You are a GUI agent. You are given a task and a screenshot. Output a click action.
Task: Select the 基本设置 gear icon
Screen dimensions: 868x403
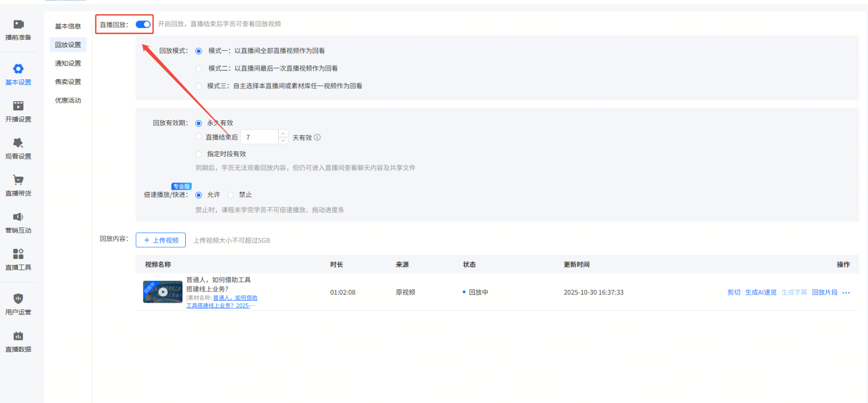point(18,69)
